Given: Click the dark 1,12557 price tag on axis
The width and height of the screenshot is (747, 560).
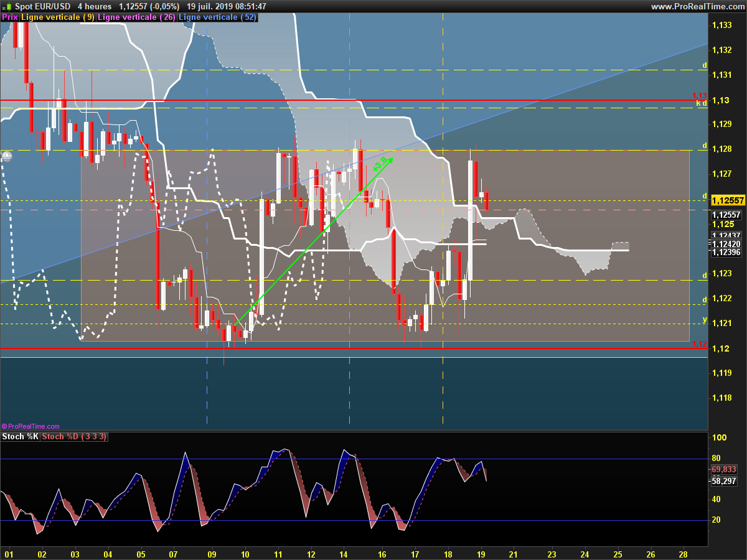Looking at the screenshot, I should point(726,215).
